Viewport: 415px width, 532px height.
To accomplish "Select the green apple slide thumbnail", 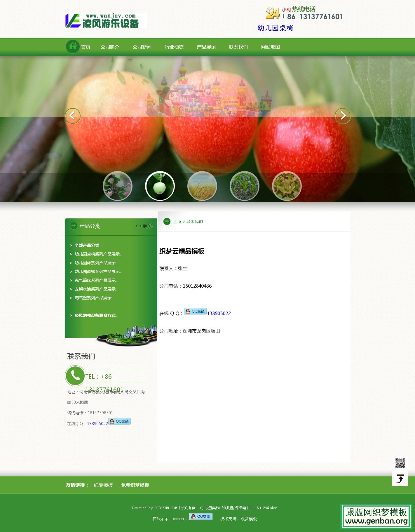I will (160, 186).
